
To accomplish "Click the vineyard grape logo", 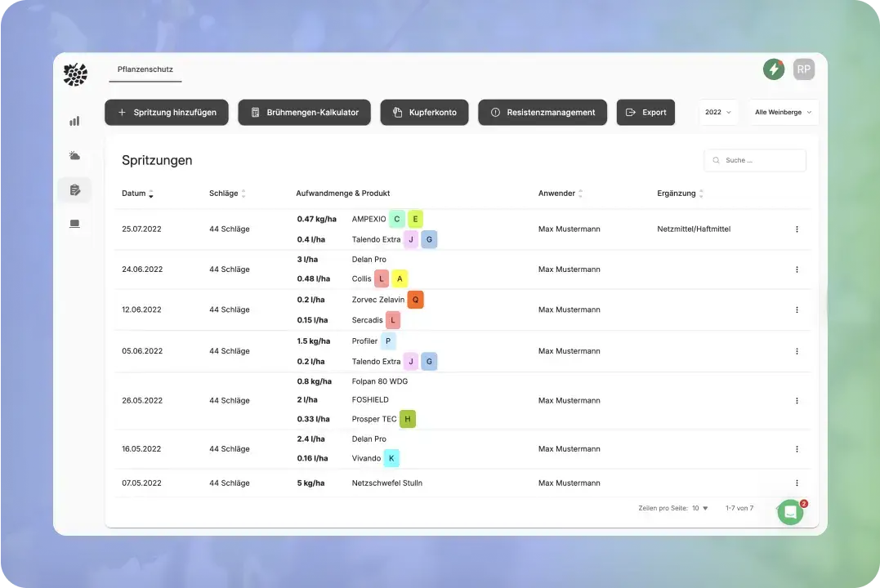I will 75,74.
